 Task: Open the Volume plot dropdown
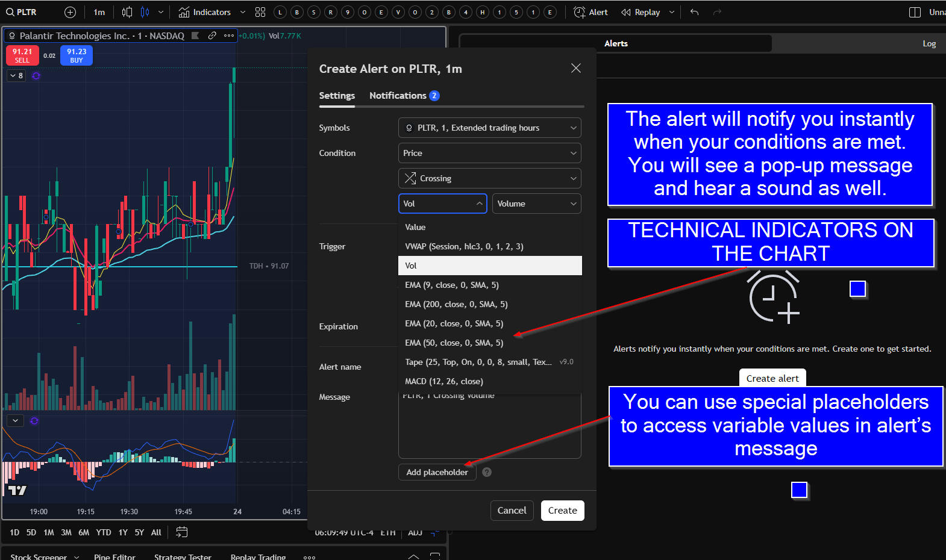(536, 204)
